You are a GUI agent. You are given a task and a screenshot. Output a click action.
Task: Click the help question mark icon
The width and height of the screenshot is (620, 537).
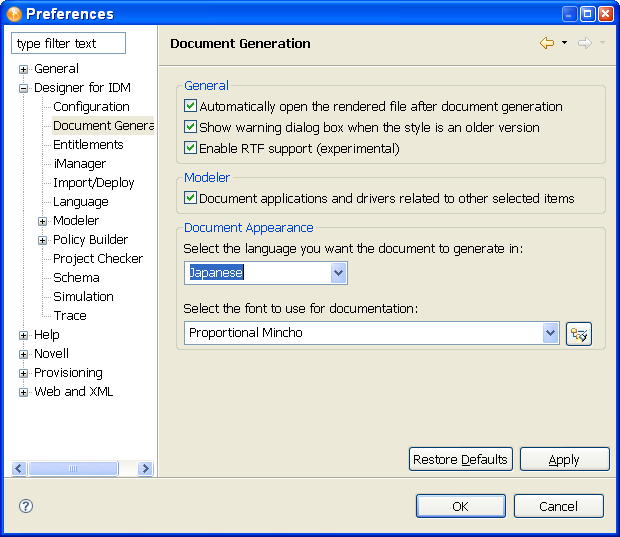[26, 506]
